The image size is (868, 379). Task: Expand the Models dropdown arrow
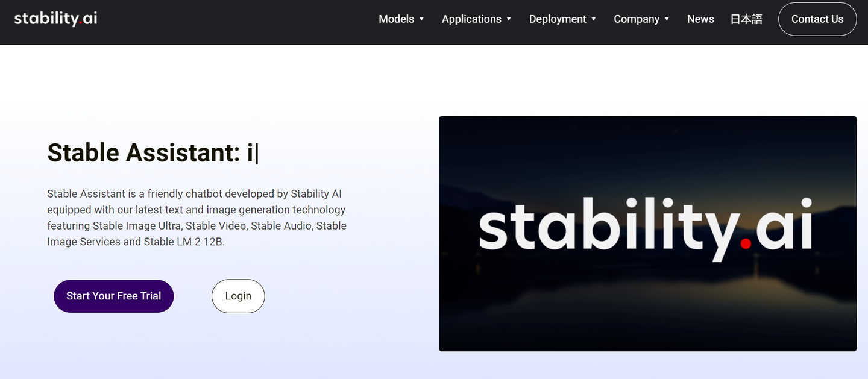pyautogui.click(x=421, y=19)
